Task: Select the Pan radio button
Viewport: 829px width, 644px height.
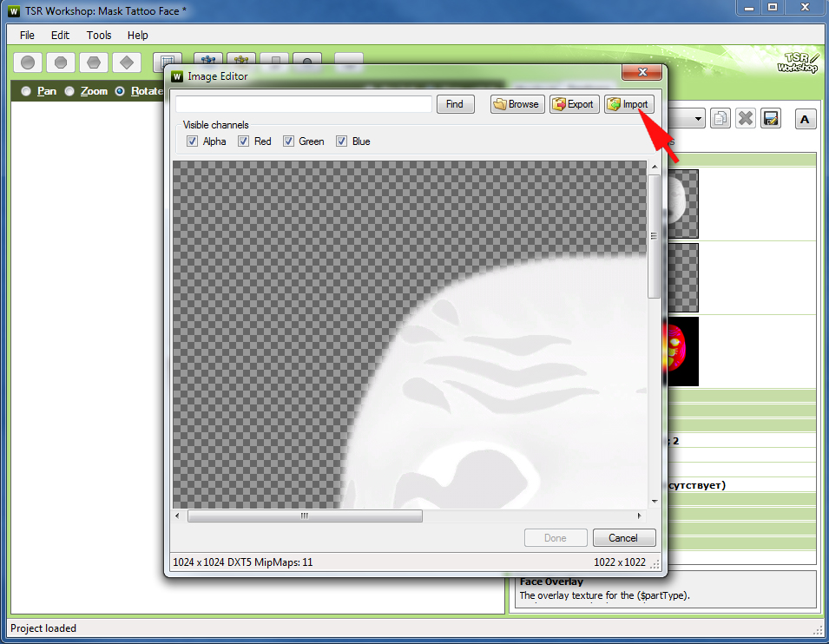Action: click(26, 91)
